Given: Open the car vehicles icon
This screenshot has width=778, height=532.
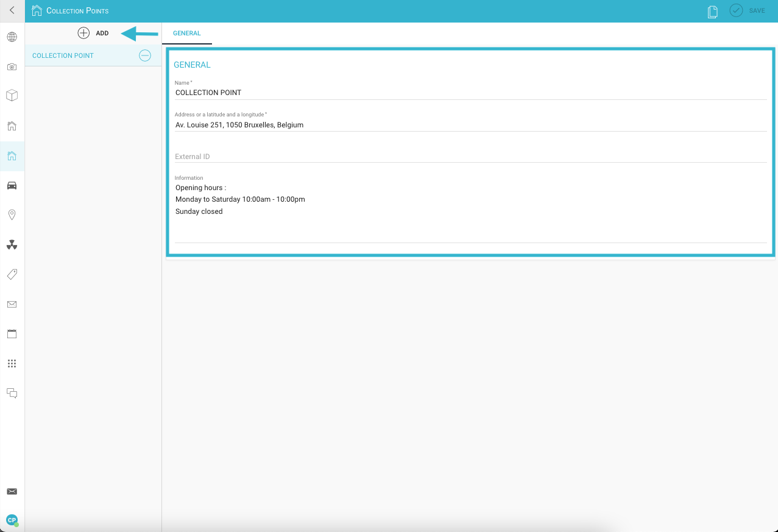Looking at the screenshot, I should (12, 185).
